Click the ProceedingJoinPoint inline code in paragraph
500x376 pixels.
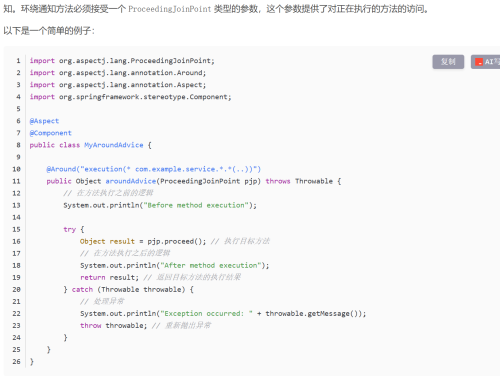[x=170, y=9]
